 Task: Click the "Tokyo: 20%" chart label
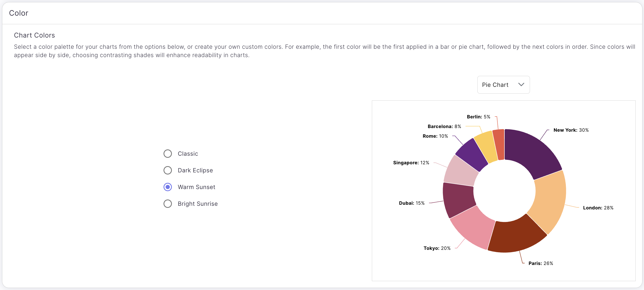coord(437,248)
